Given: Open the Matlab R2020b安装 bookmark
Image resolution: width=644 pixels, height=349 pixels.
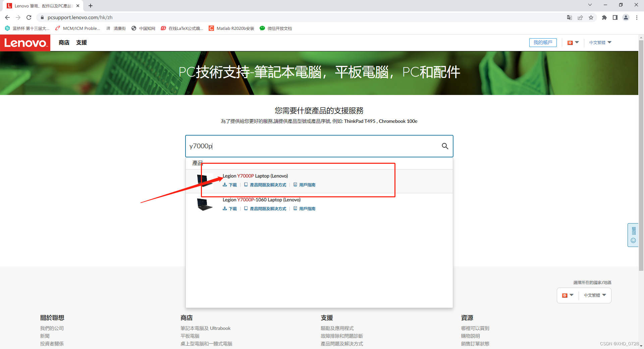Looking at the screenshot, I should coord(232,29).
